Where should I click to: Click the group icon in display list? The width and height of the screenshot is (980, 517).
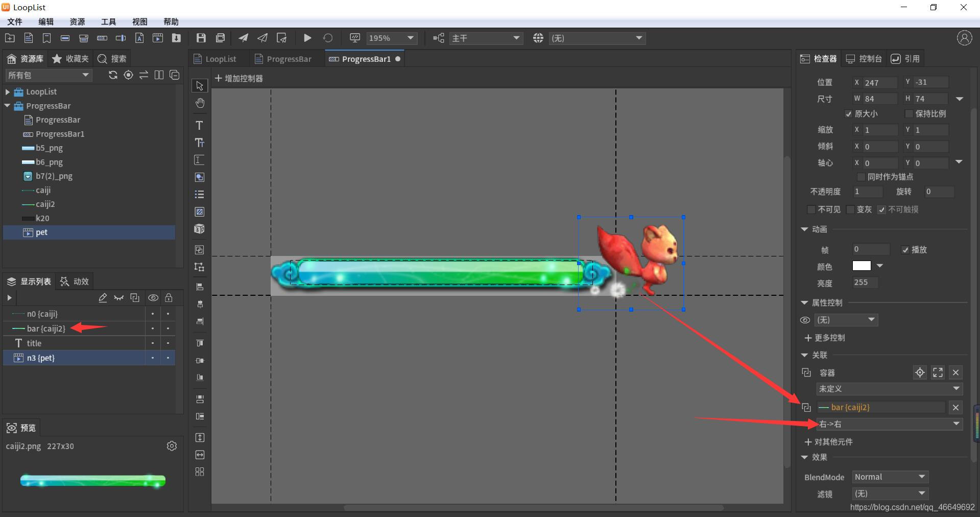[135, 298]
